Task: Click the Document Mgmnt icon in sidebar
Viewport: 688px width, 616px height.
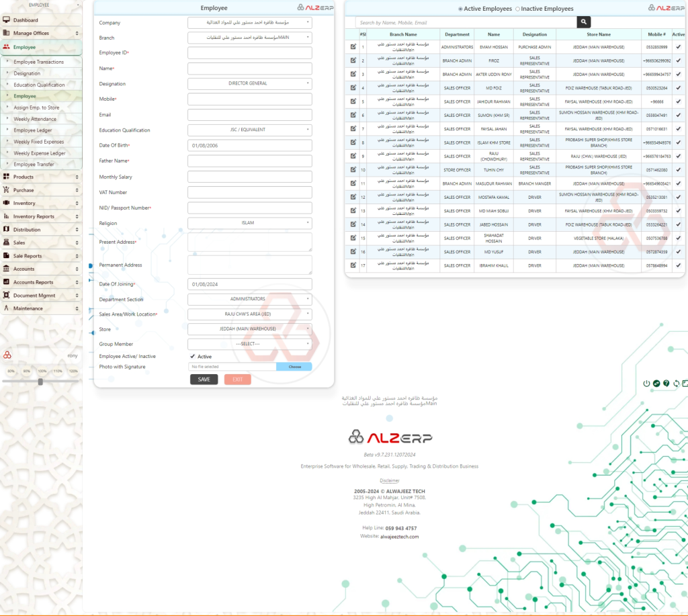Action: (6, 295)
